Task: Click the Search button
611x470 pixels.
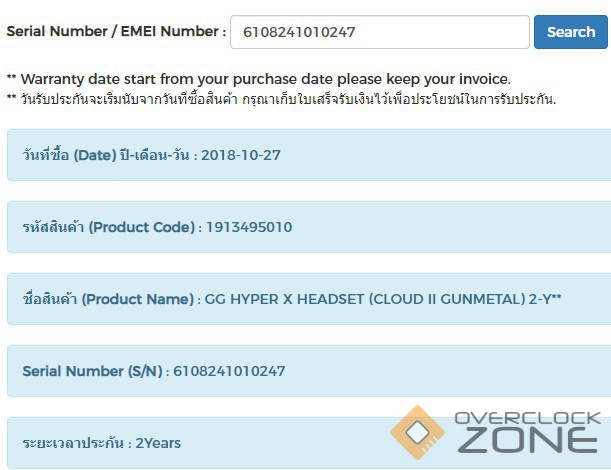Action: [x=571, y=32]
